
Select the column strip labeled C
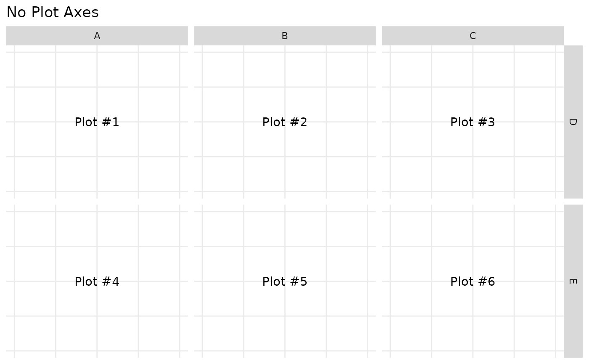(472, 36)
